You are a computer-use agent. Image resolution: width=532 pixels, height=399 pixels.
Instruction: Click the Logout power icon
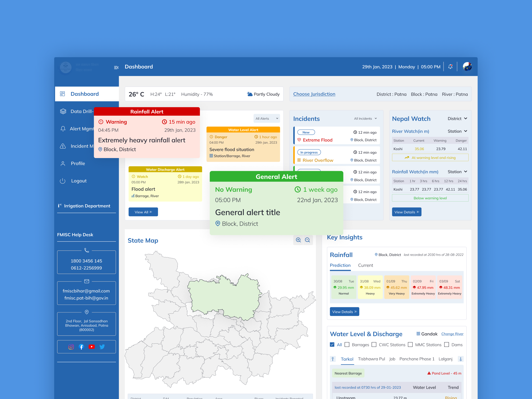point(63,181)
